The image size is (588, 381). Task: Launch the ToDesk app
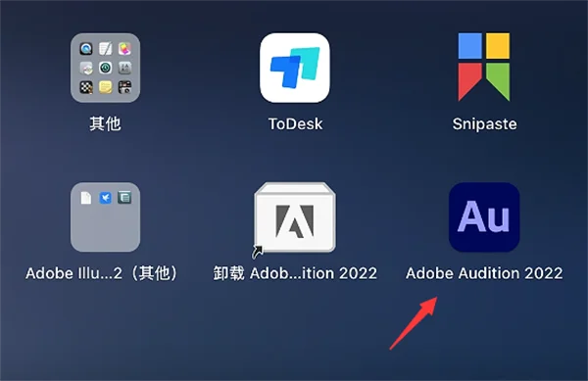pyautogui.click(x=295, y=68)
